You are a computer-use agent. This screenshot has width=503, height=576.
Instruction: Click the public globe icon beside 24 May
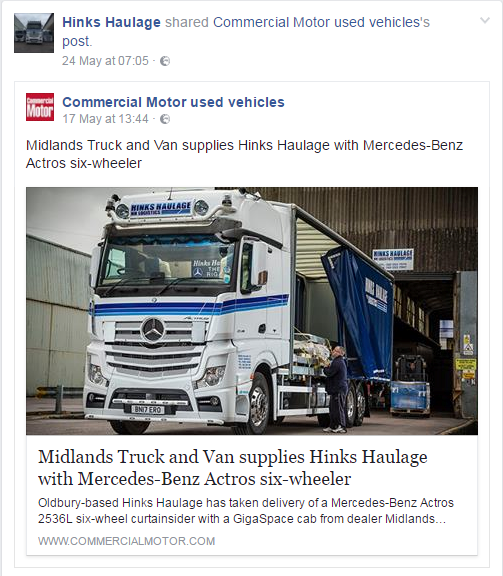click(x=165, y=61)
